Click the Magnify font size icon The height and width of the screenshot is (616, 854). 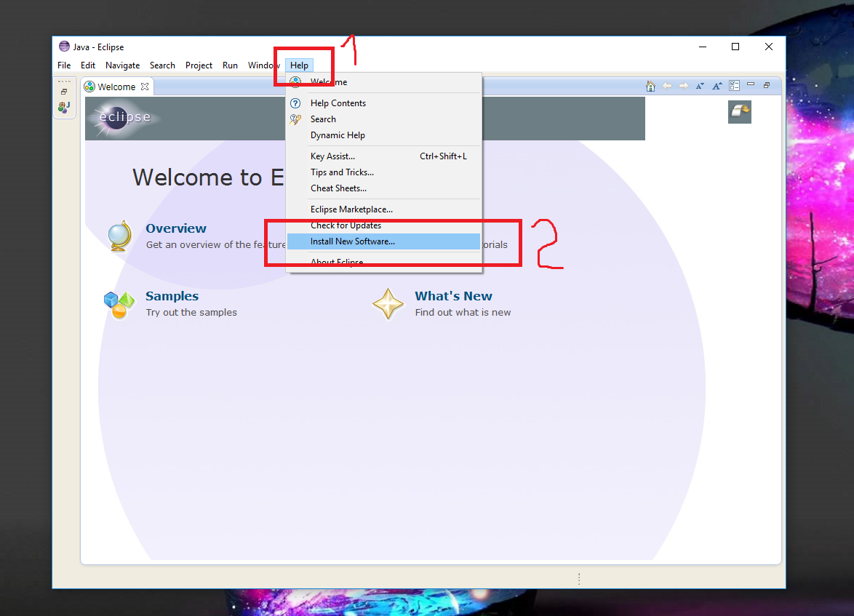717,86
